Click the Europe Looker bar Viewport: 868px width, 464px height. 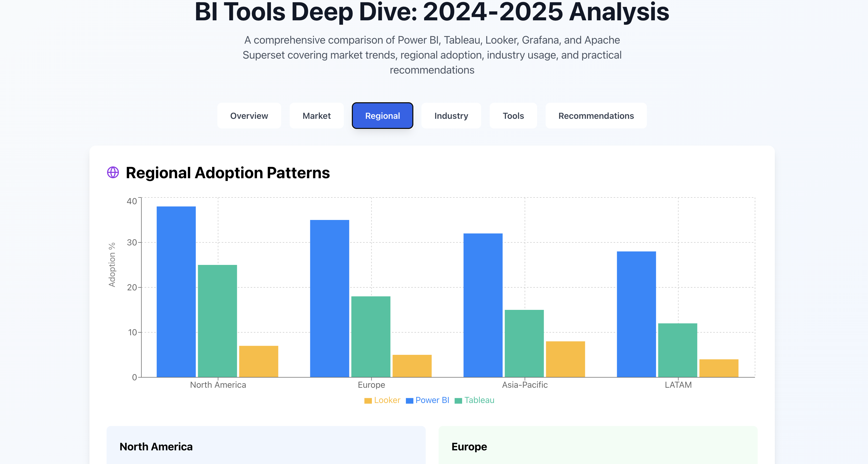412,366
